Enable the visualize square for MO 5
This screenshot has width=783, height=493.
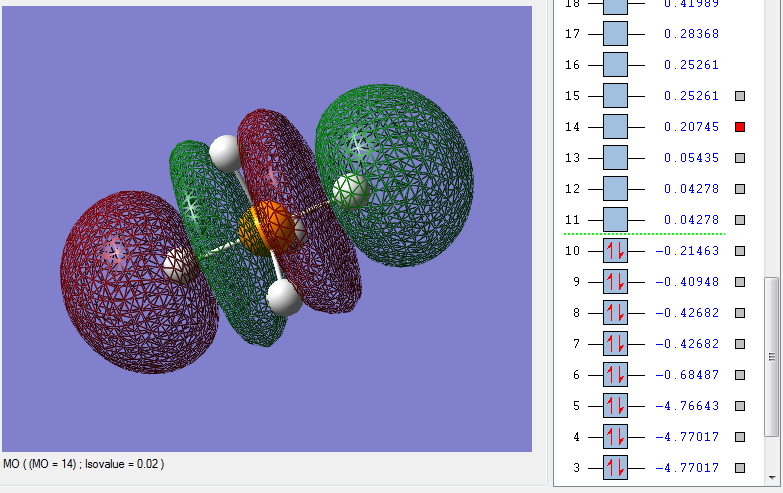740,406
